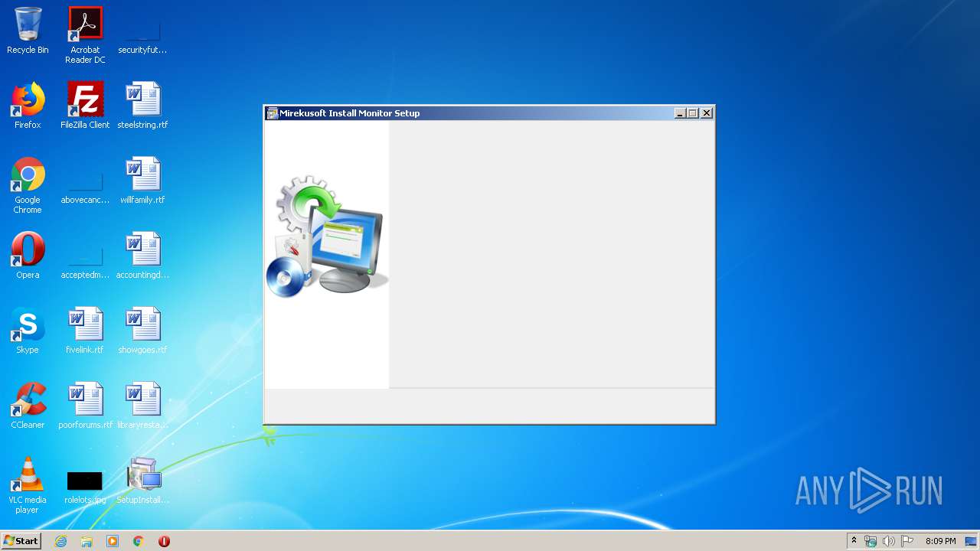Launch Acrobat Reader DC shortcut
Image resolution: width=980 pixels, height=551 pixels.
point(85,35)
